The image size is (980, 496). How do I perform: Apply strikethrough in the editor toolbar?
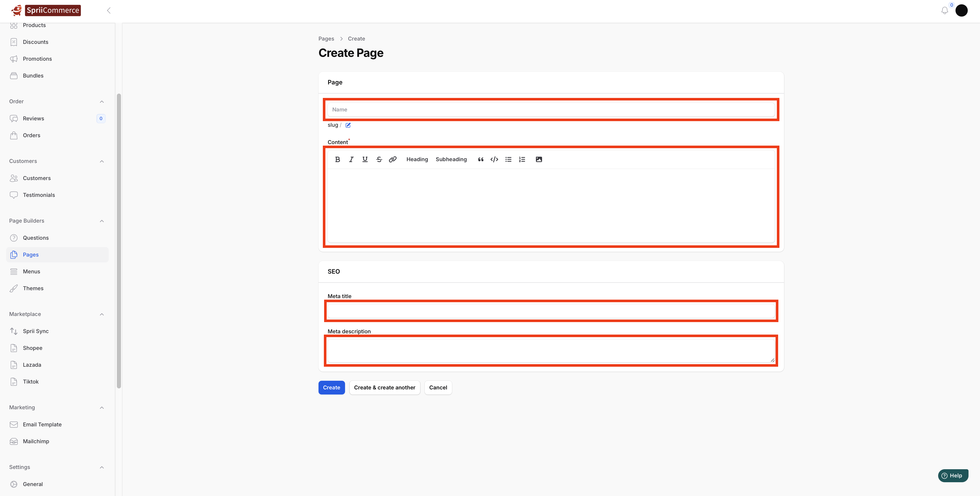[379, 159]
